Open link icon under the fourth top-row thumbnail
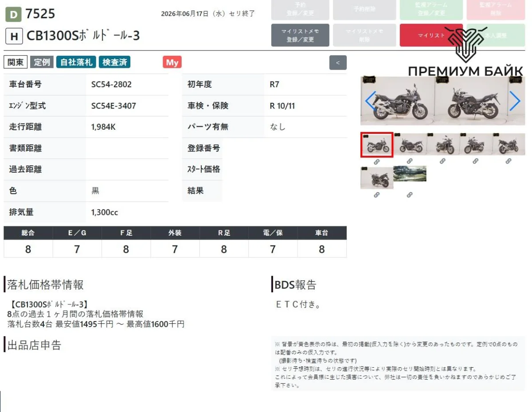 tap(475, 161)
